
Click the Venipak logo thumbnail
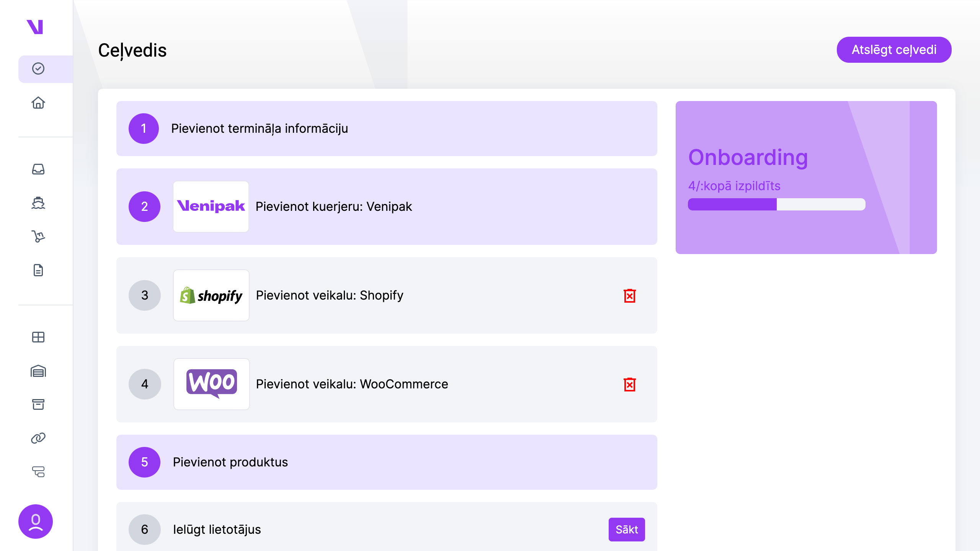(211, 207)
